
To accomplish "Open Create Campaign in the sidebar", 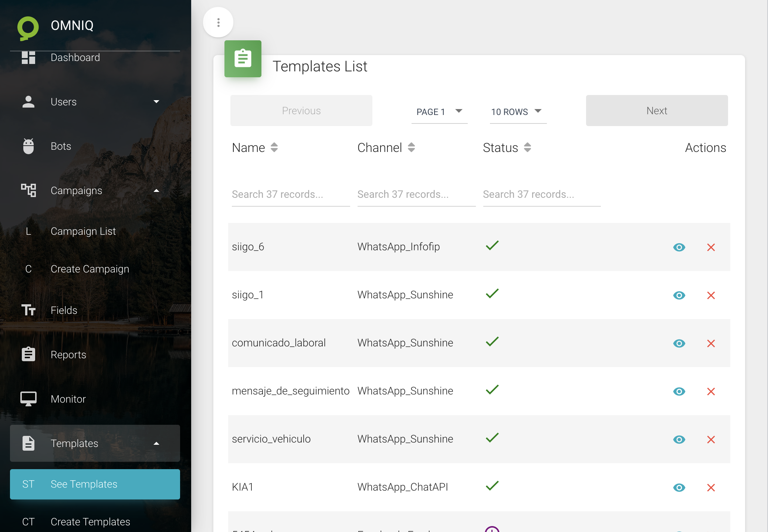I will 90,269.
